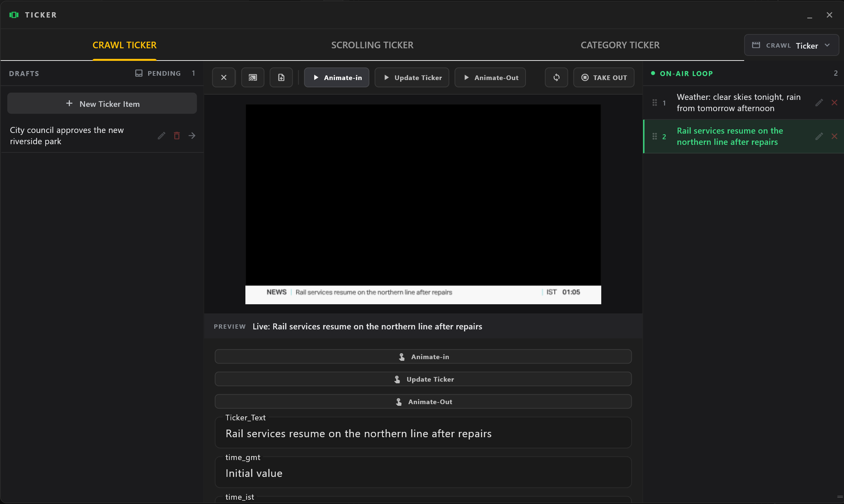Click the Preview live text line
Screen dimensions: 844x504
(367, 326)
